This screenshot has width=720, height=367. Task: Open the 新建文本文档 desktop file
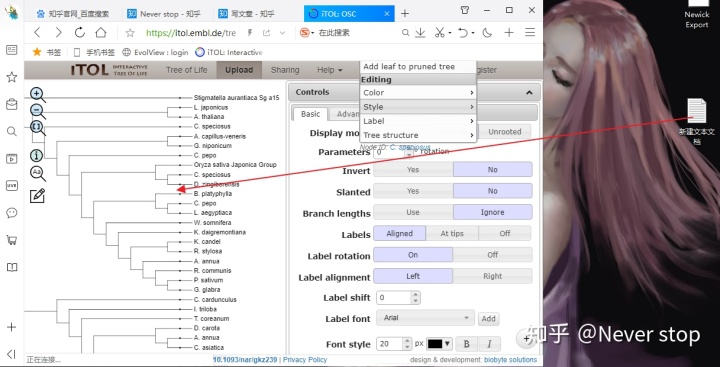click(697, 122)
